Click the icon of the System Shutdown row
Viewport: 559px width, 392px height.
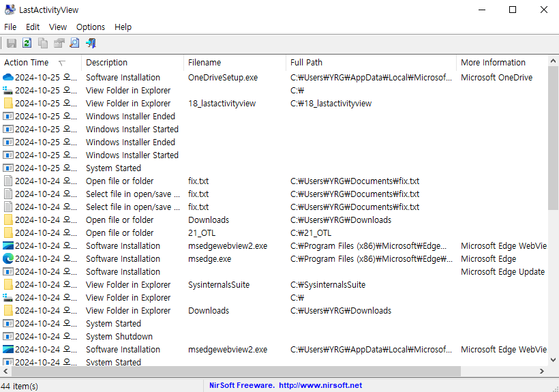point(8,336)
